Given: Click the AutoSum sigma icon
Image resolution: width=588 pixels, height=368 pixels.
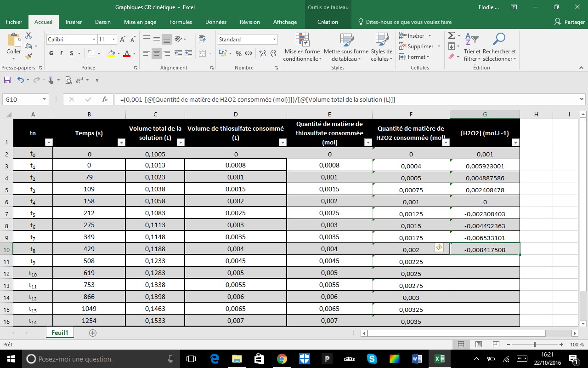Looking at the screenshot, I should pyautogui.click(x=451, y=35).
